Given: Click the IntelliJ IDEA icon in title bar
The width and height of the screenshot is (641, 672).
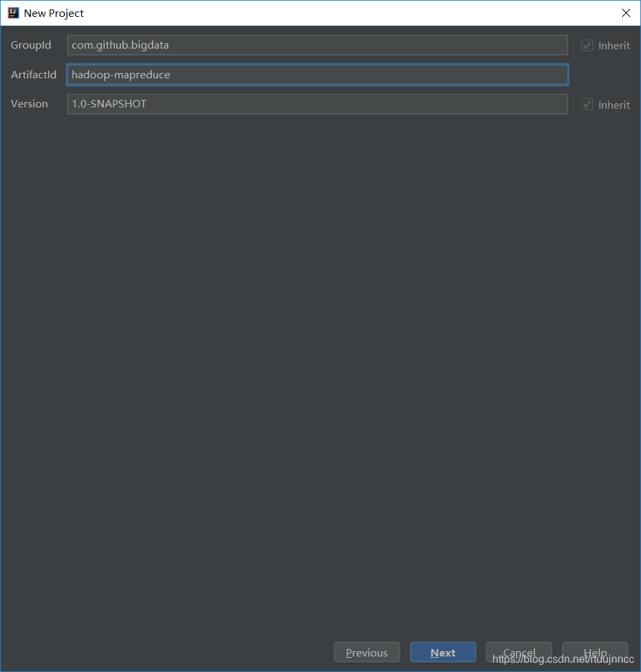Looking at the screenshot, I should point(14,13).
